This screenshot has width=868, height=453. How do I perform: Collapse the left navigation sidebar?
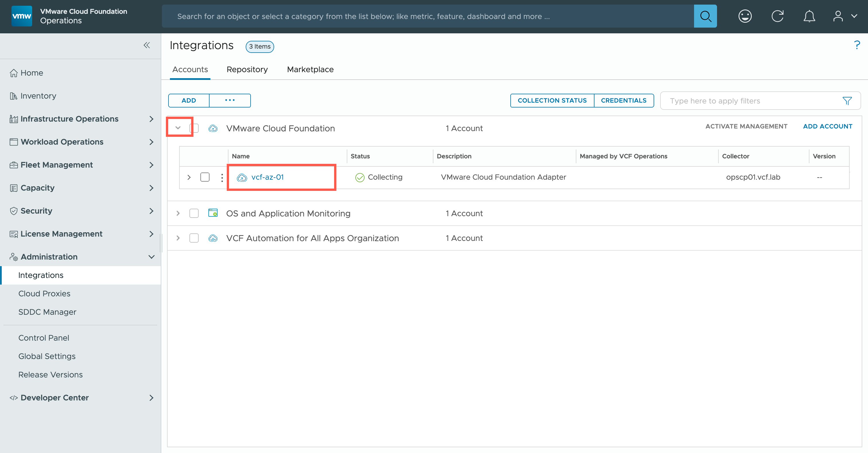pos(147,45)
